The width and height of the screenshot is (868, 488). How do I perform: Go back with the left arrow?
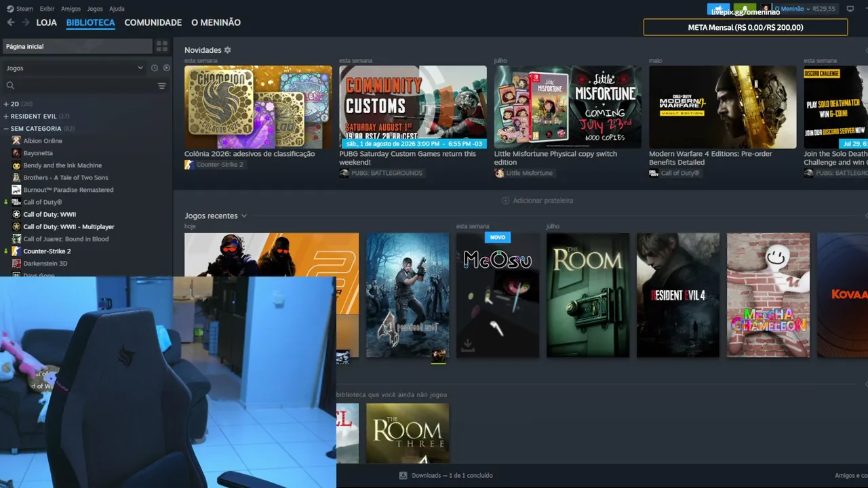click(x=10, y=22)
